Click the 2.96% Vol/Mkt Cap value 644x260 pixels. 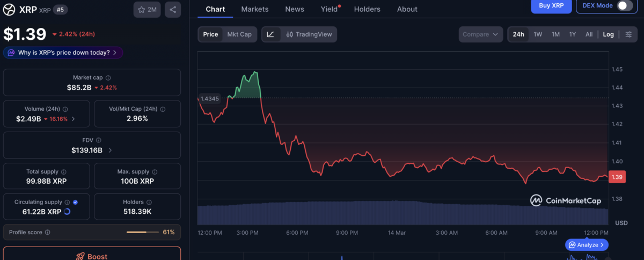tap(137, 119)
